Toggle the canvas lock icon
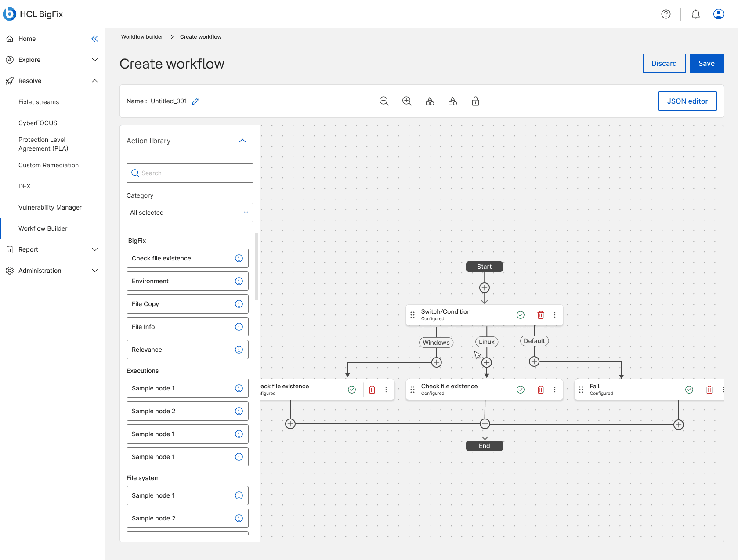738x560 pixels. (475, 101)
